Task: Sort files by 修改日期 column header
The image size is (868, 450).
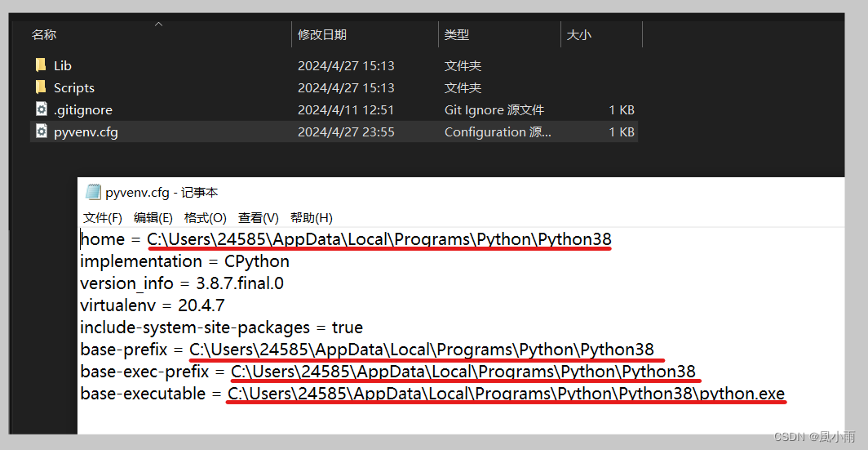Action: click(x=322, y=34)
